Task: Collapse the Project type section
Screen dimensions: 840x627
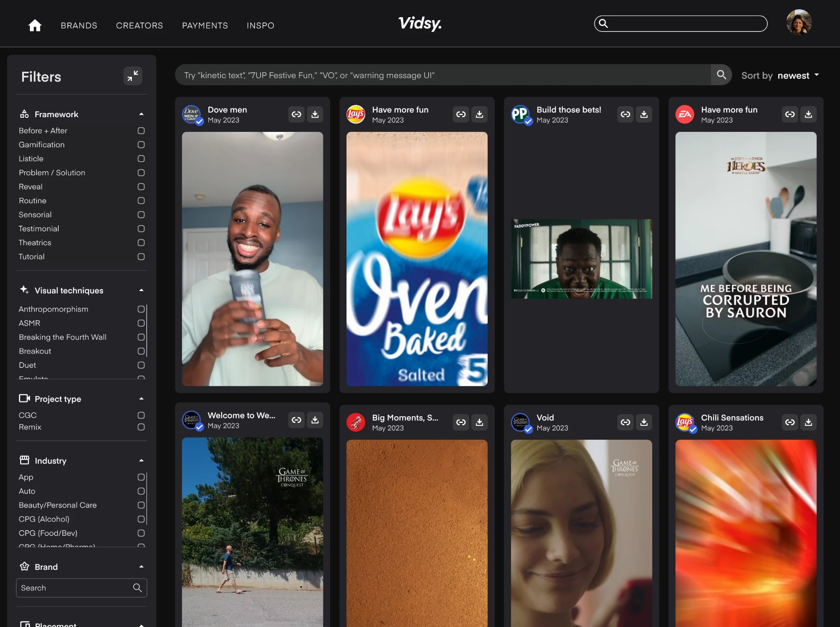Action: click(x=142, y=399)
